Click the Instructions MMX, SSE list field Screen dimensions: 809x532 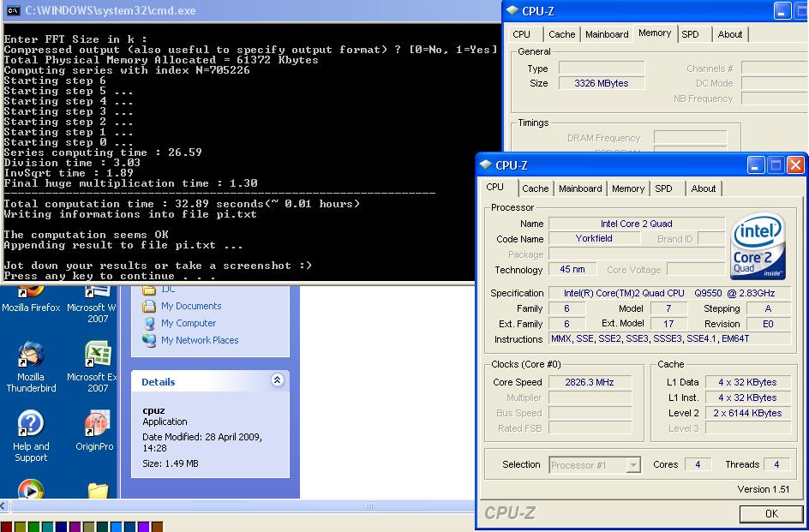click(x=669, y=339)
